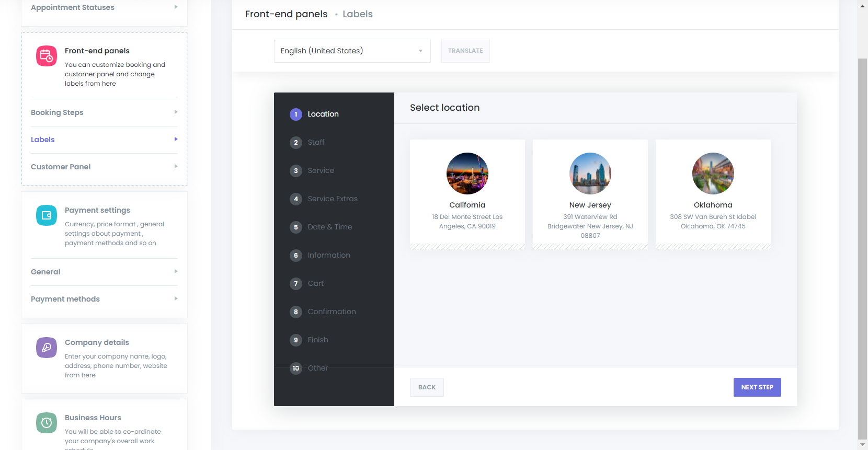This screenshot has width=868, height=450.
Task: Go to the Confirmation step
Action: [332, 311]
